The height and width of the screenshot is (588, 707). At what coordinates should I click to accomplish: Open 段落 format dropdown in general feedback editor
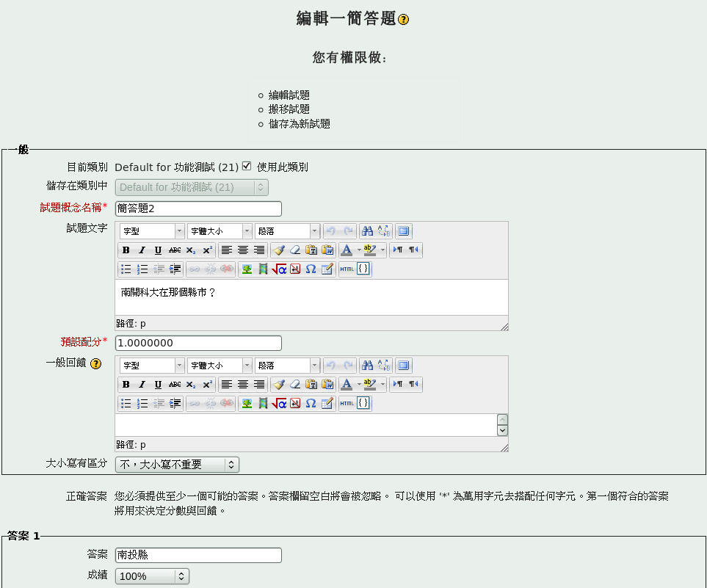287,366
